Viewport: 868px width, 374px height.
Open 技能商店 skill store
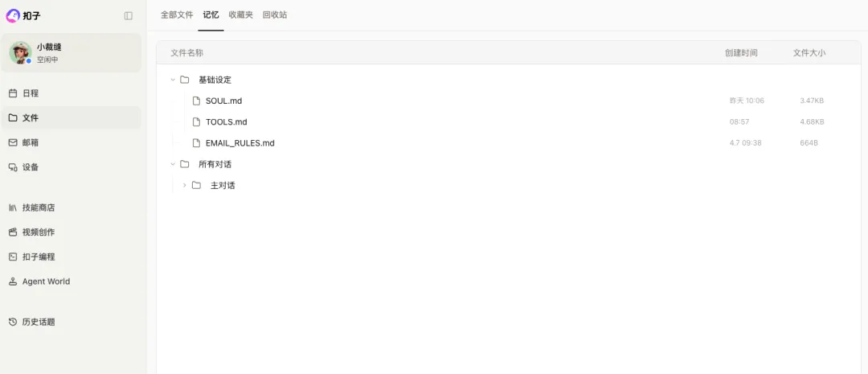(x=38, y=208)
